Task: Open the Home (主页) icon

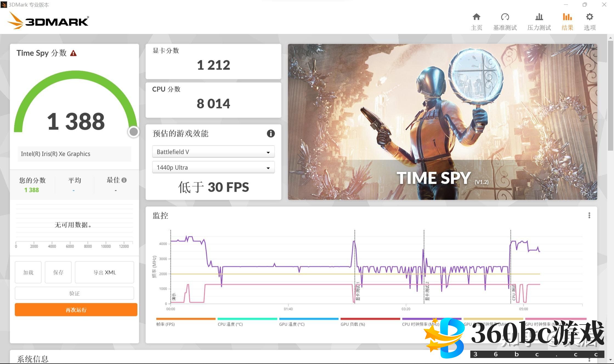Action: tap(476, 17)
